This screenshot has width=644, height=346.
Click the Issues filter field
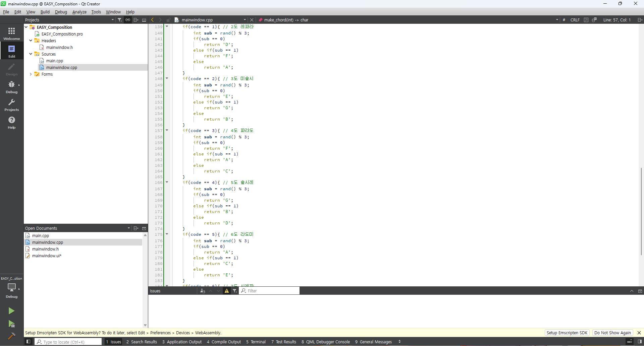(x=269, y=291)
